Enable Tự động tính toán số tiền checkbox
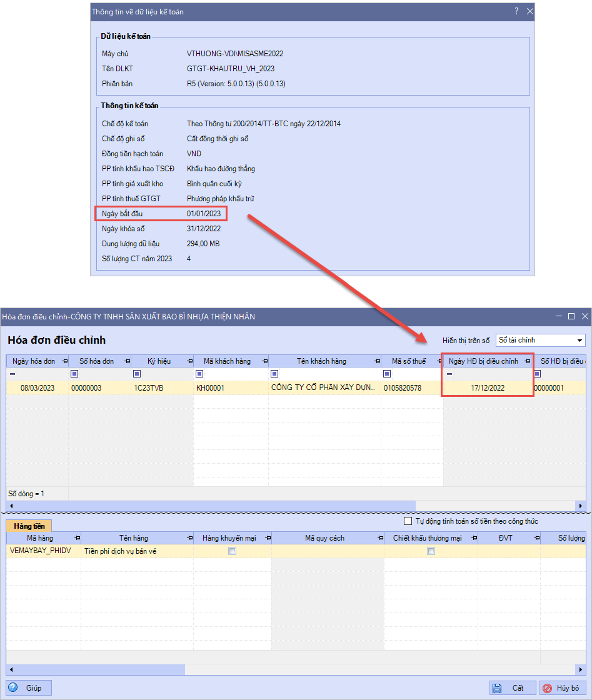Image resolution: width=592 pixels, height=700 pixels. point(408,521)
